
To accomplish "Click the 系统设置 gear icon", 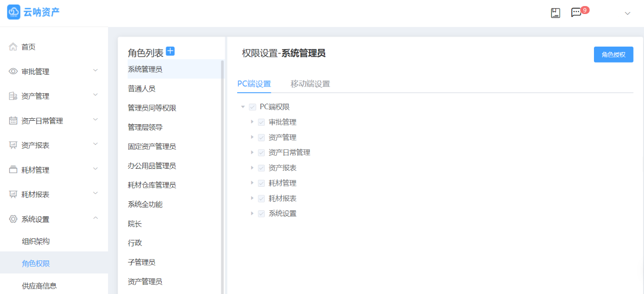I will (x=13, y=219).
